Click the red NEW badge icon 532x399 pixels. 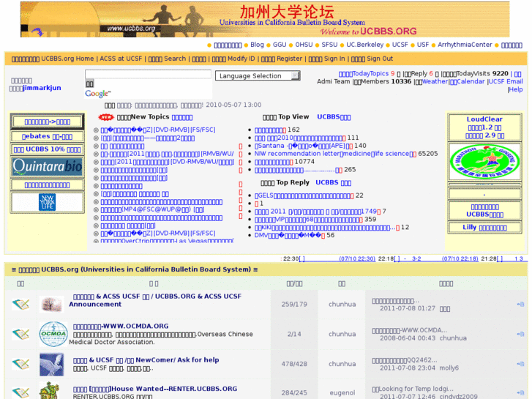pyautogui.click(x=106, y=117)
